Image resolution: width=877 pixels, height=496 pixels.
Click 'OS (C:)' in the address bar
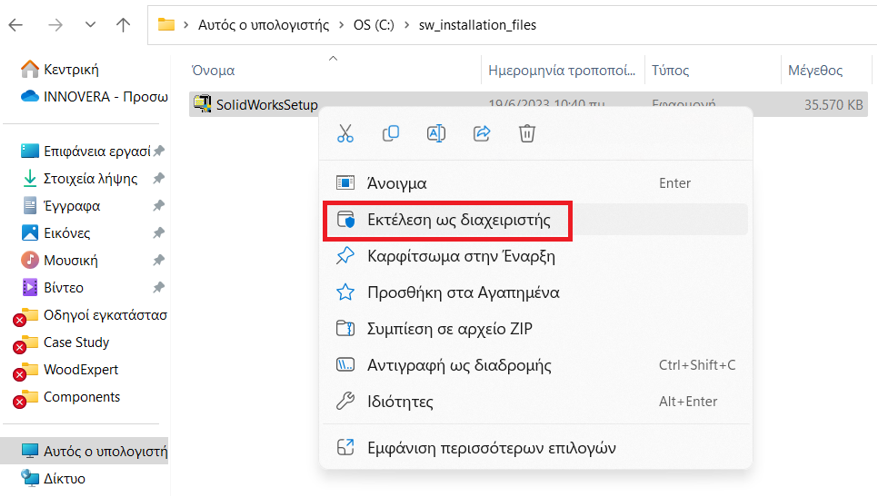pos(373,25)
